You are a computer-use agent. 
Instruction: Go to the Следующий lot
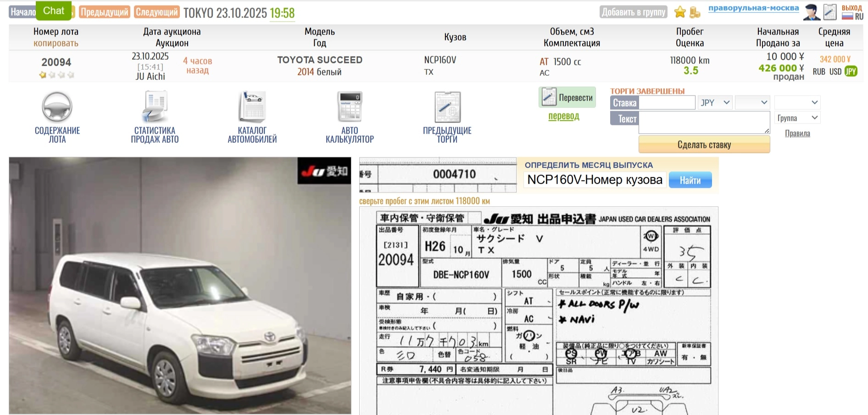point(156,12)
